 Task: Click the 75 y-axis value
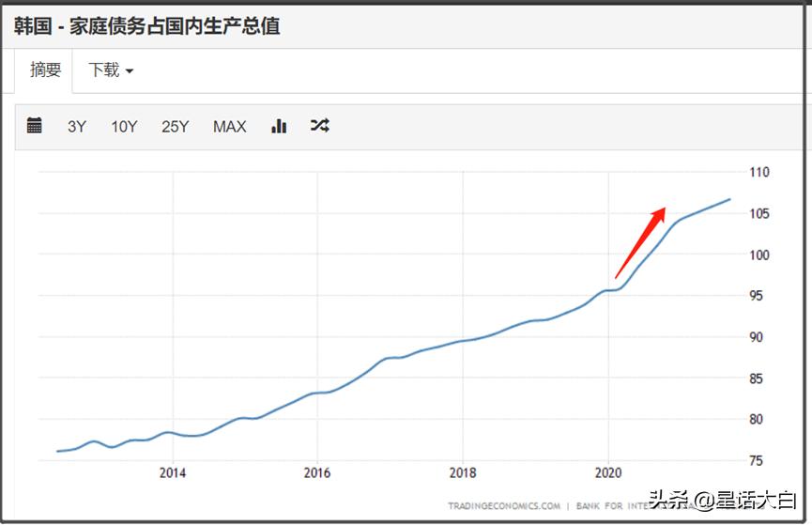point(756,461)
